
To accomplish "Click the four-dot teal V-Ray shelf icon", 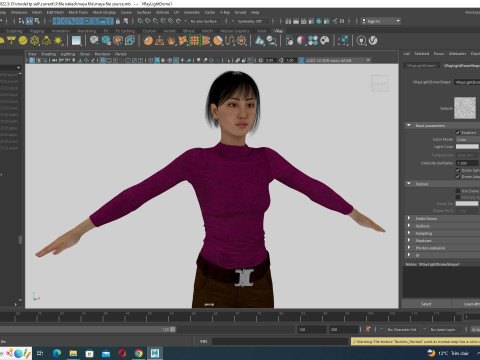I will [313, 41].
